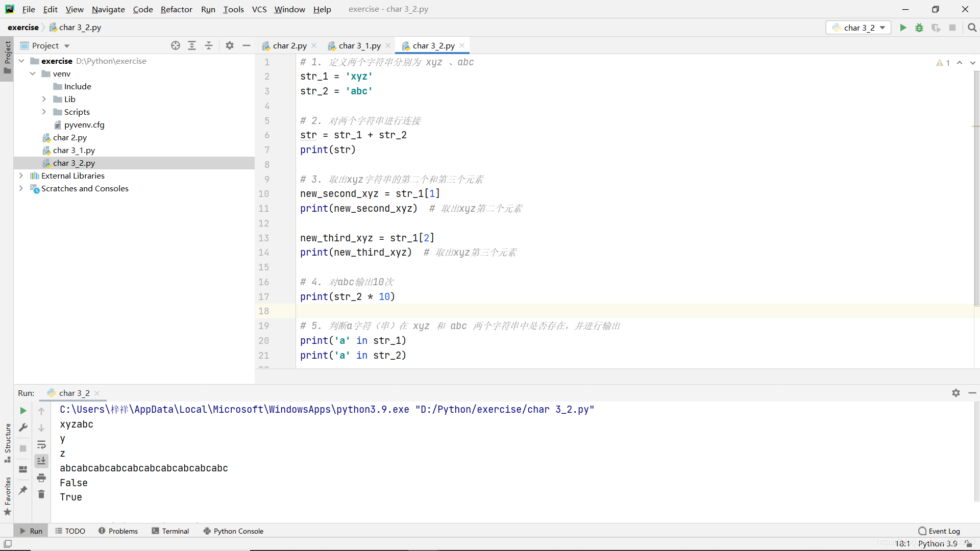This screenshot has width=980, height=551.
Task: Open the char 3_2 run configuration dropdown
Action: [x=859, y=28]
